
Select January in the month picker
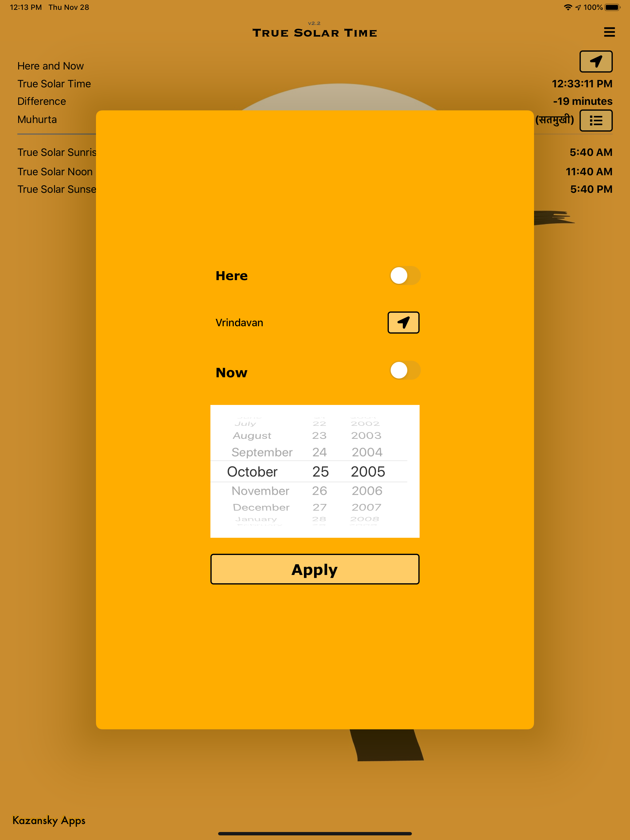[x=256, y=519]
